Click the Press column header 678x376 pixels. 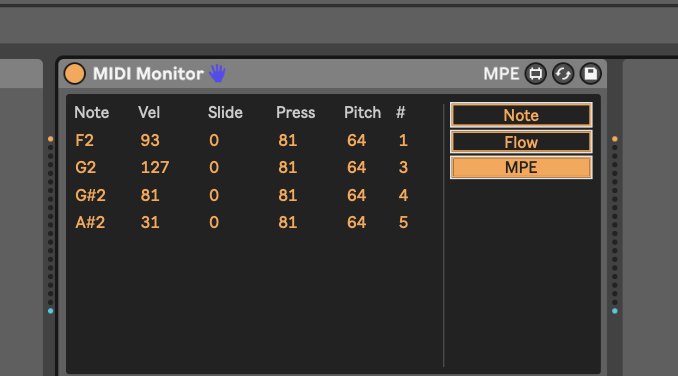click(x=295, y=113)
